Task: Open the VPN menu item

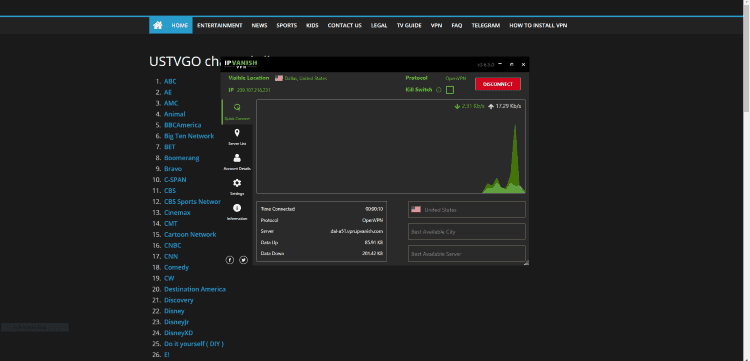Action: click(436, 25)
